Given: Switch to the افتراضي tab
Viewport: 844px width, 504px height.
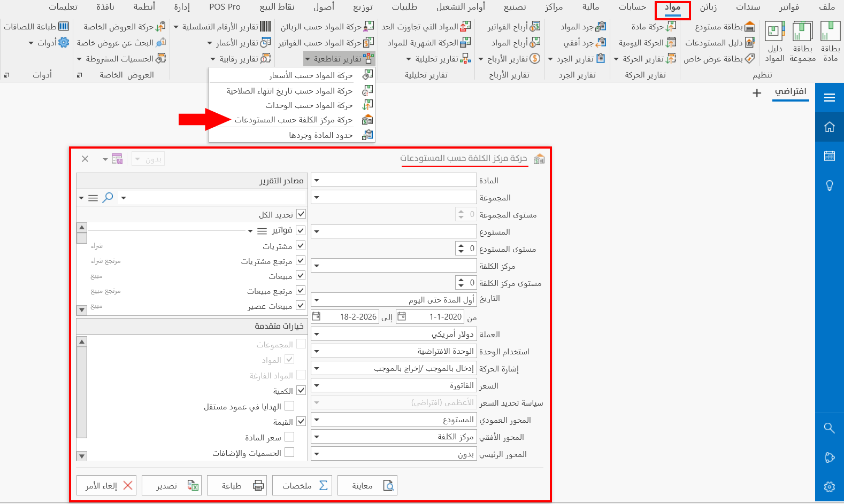Looking at the screenshot, I should 791,92.
